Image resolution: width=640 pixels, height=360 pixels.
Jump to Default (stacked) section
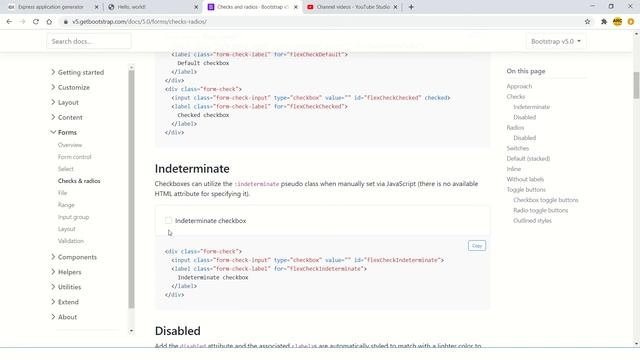(x=528, y=158)
